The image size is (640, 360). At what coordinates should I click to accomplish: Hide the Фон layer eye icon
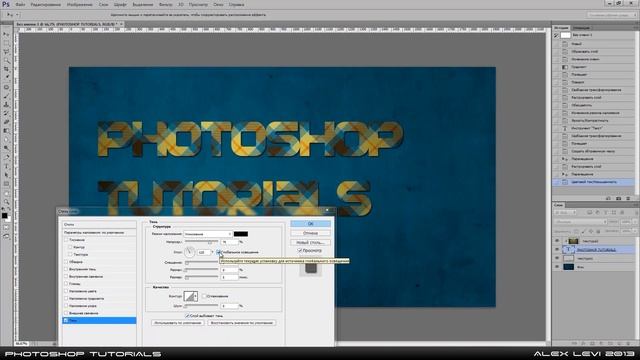pos(557,267)
